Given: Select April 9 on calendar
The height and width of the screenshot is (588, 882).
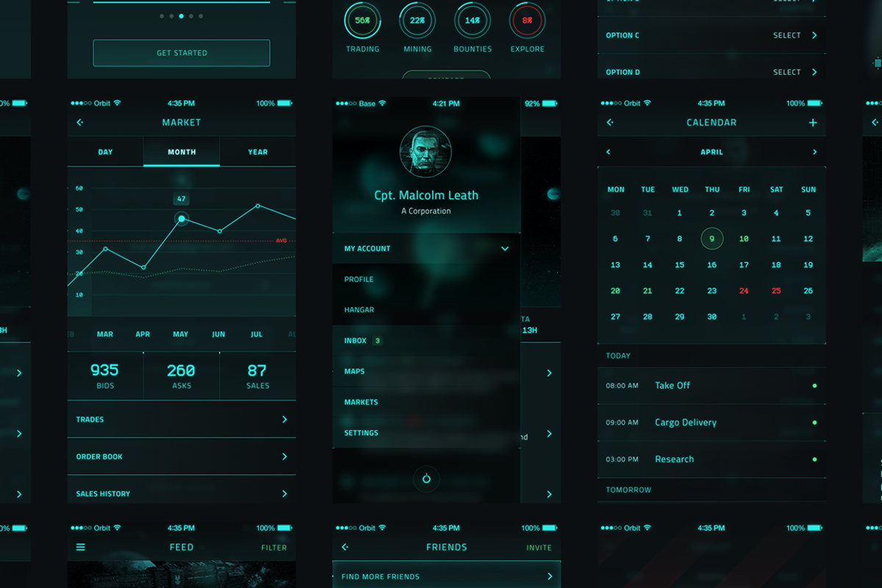Looking at the screenshot, I should click(x=711, y=239).
